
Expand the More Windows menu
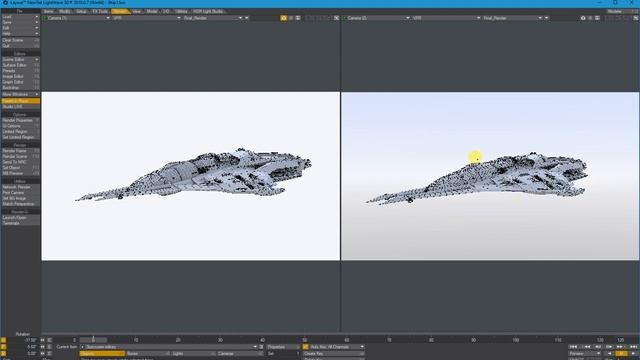point(20,94)
